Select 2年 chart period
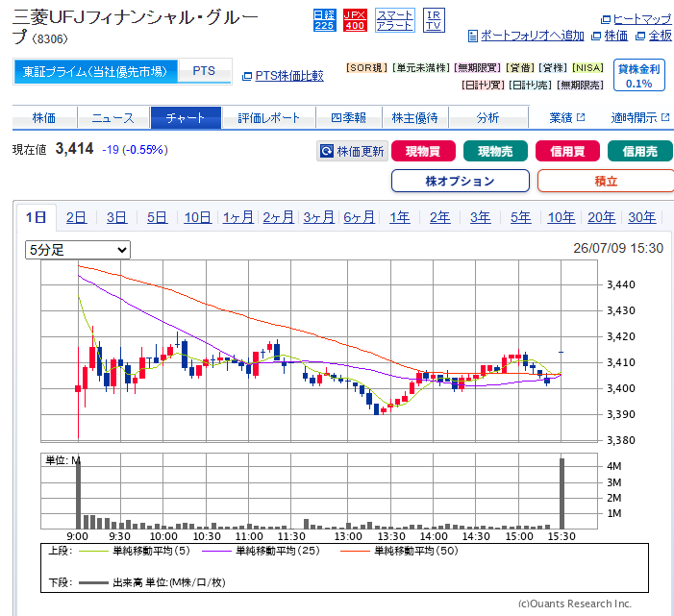This screenshot has height=616, width=674. (x=440, y=217)
